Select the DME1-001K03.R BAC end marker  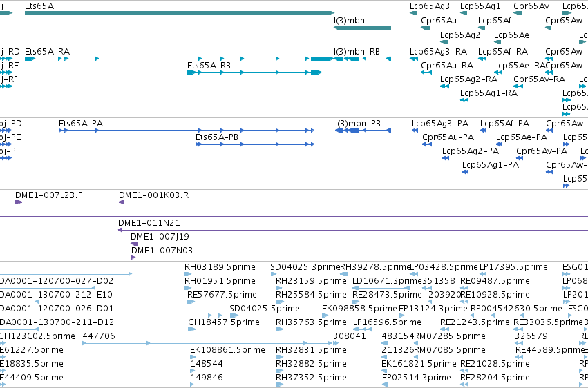[122, 202]
